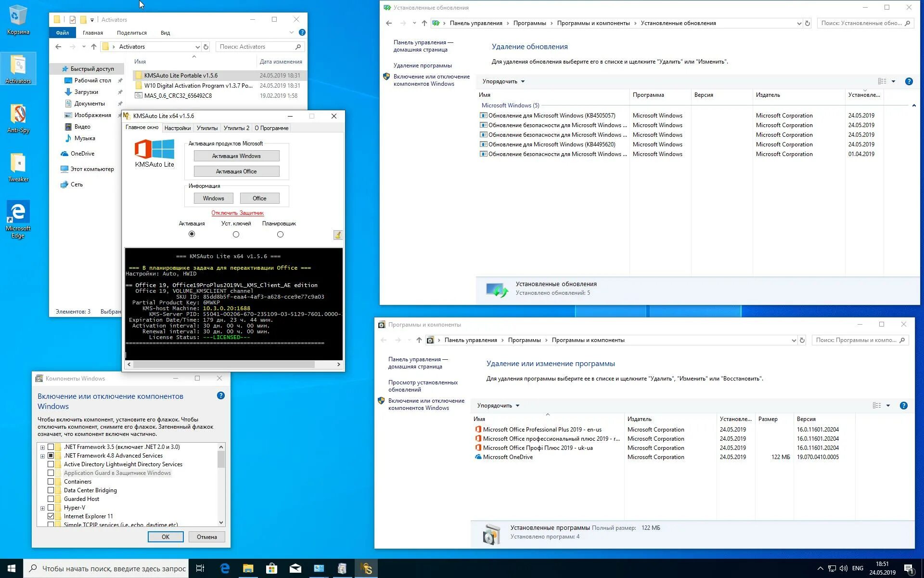Open File Explorer from the taskbar
Viewport: 924px width, 578px height.
coord(248,568)
